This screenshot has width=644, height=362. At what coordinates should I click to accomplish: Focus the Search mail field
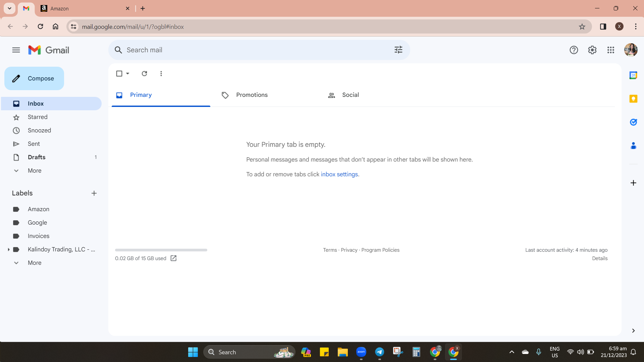click(x=259, y=50)
